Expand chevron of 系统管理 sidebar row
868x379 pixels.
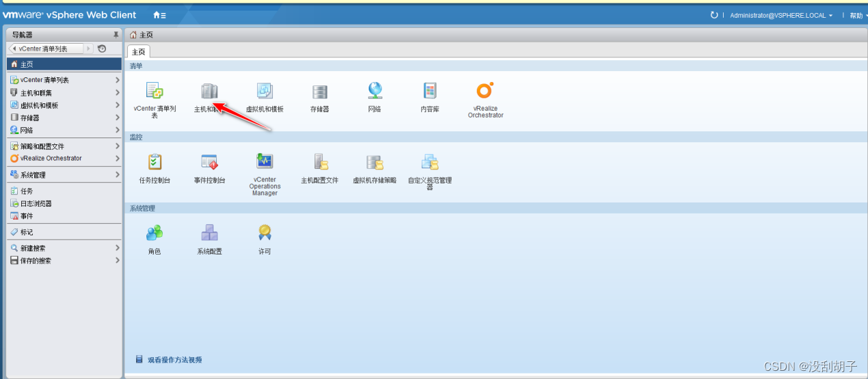point(117,174)
